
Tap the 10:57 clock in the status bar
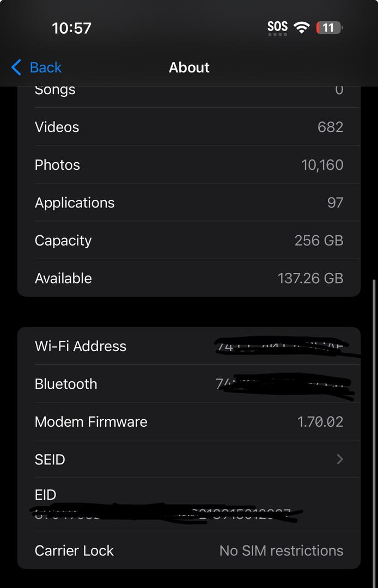(x=71, y=28)
